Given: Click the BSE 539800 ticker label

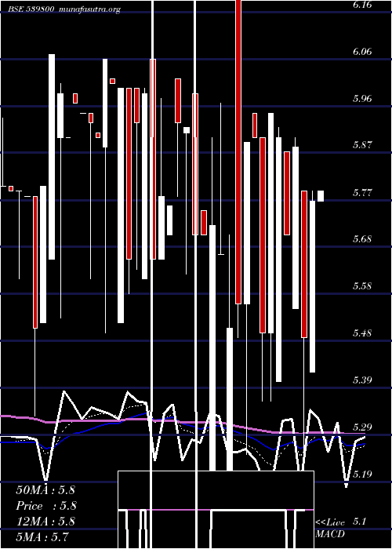Looking at the screenshot, I should [x=31, y=9].
